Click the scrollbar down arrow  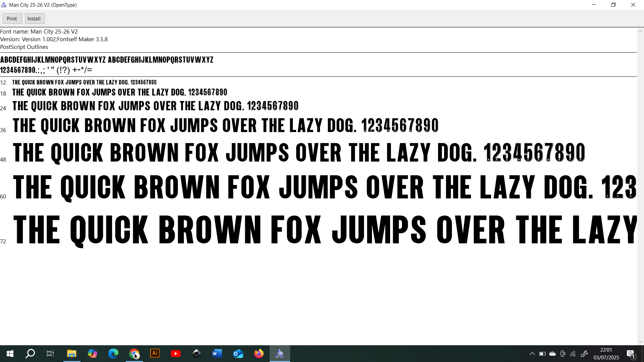pyautogui.click(x=640, y=342)
